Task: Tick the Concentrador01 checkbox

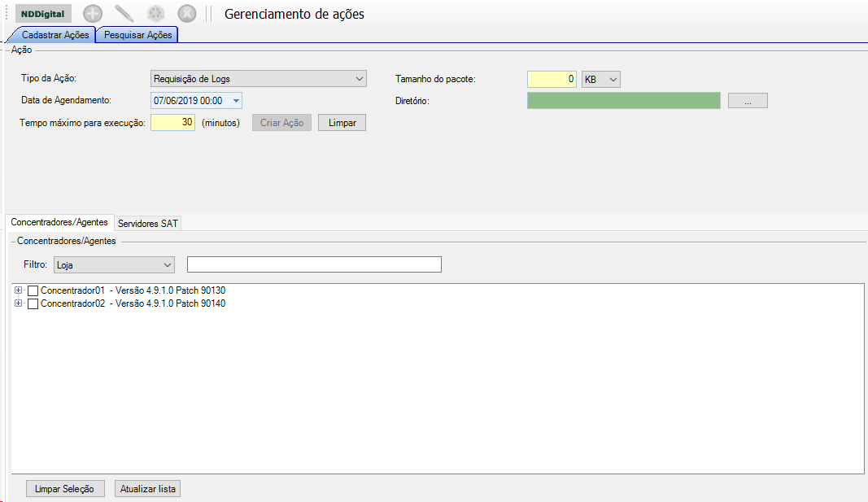Action: (x=33, y=290)
